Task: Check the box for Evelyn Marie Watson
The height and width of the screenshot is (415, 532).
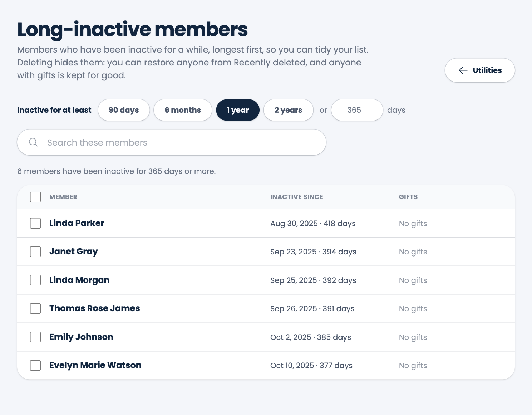Action: point(35,365)
